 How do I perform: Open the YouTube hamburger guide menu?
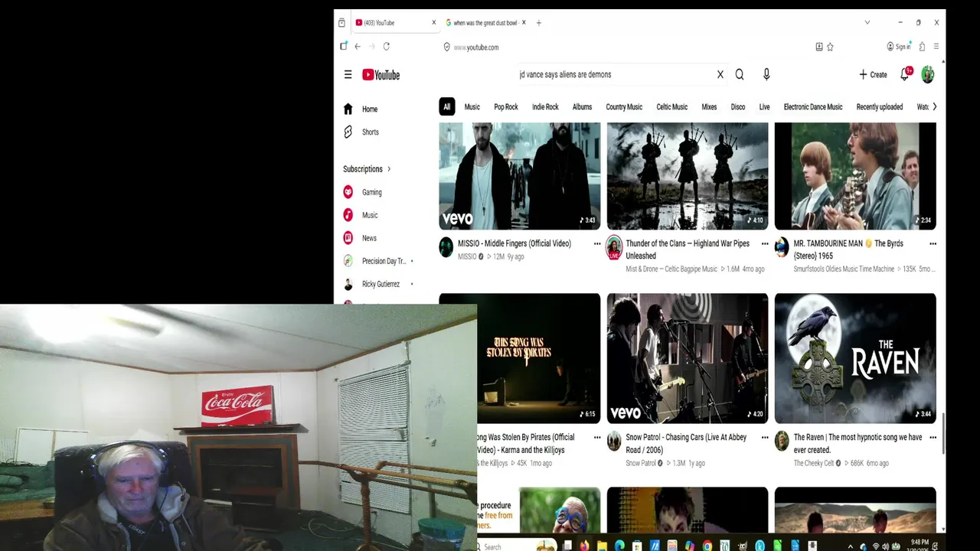tap(348, 75)
